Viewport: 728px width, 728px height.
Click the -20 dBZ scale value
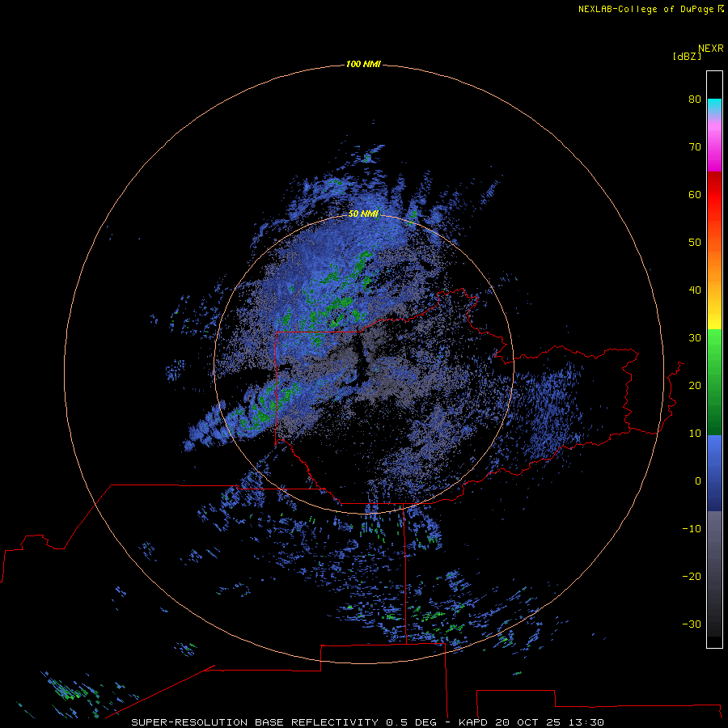[692, 577]
